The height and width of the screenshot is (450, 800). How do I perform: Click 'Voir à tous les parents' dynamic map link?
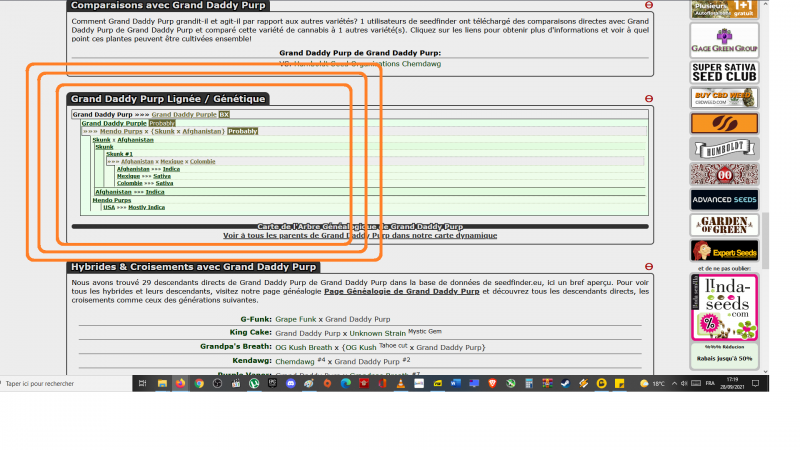point(359,235)
